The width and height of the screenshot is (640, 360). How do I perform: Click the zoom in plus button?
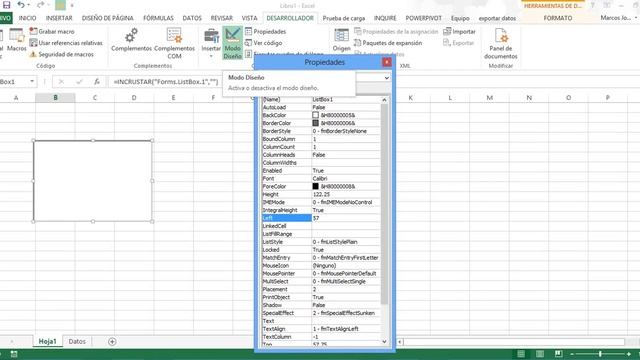(x=629, y=354)
